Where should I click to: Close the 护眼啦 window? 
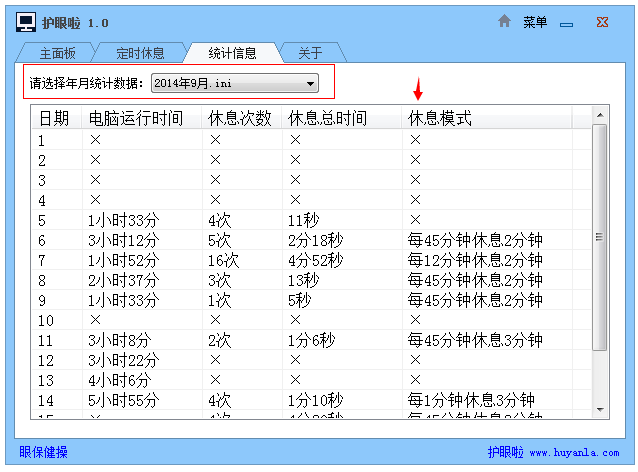click(x=602, y=22)
